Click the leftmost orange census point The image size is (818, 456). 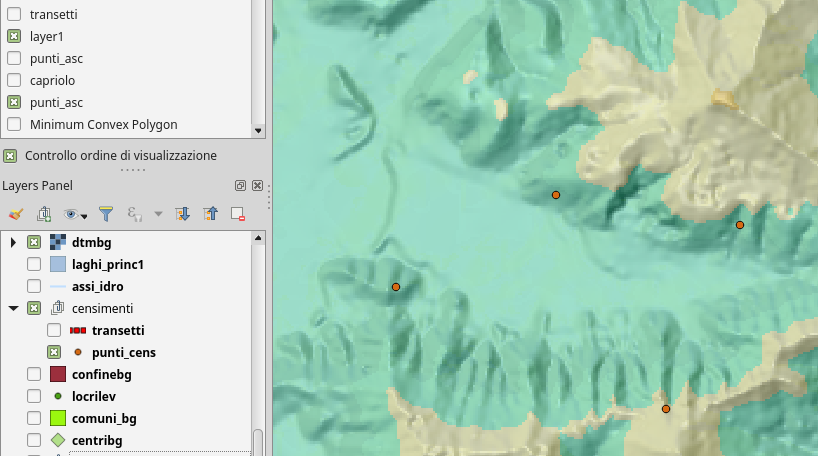(396, 287)
